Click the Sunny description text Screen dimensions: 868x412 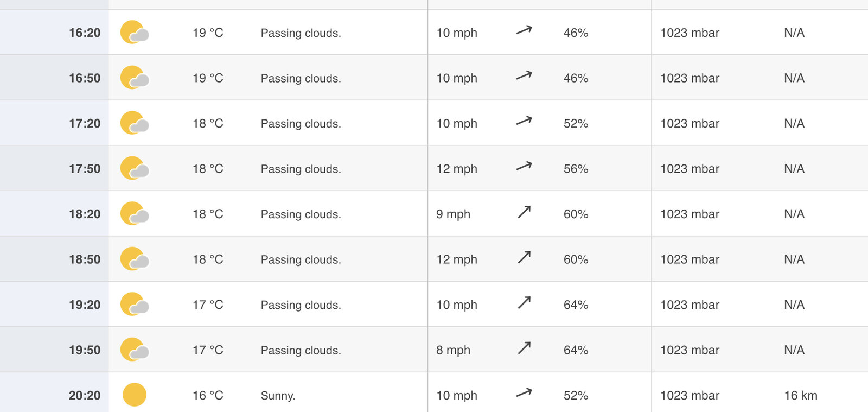[278, 396]
